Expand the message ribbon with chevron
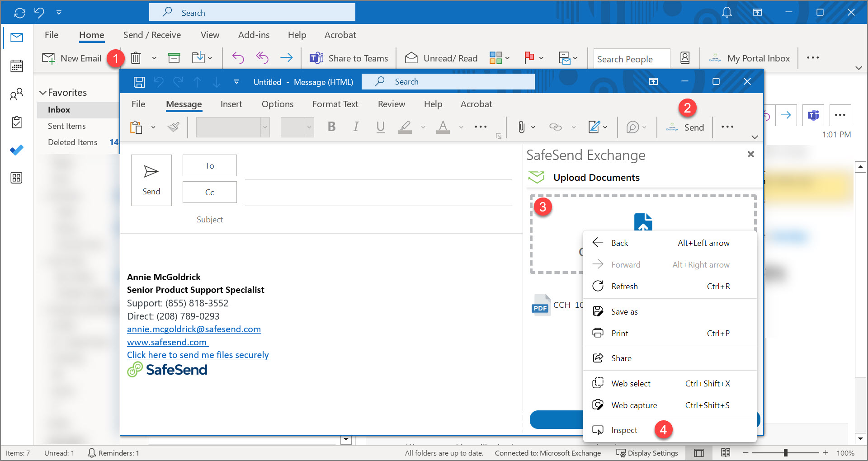This screenshot has height=461, width=868. [x=755, y=137]
